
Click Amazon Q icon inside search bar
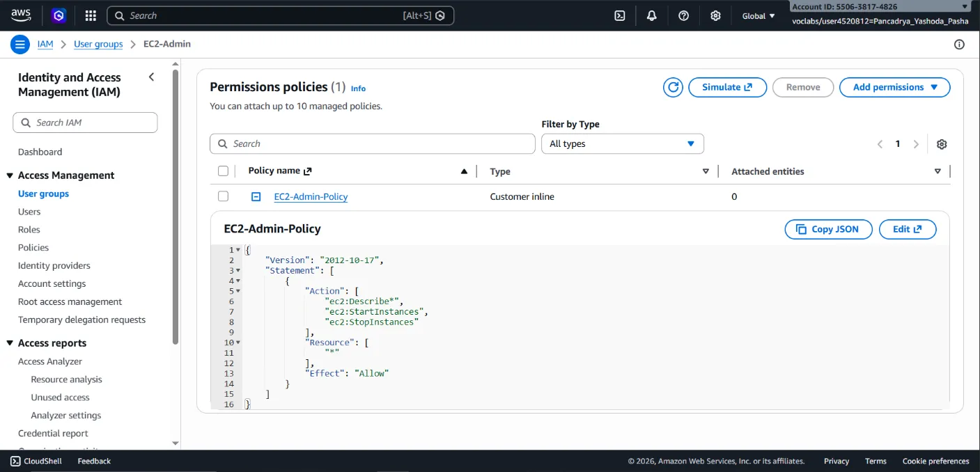pos(440,15)
